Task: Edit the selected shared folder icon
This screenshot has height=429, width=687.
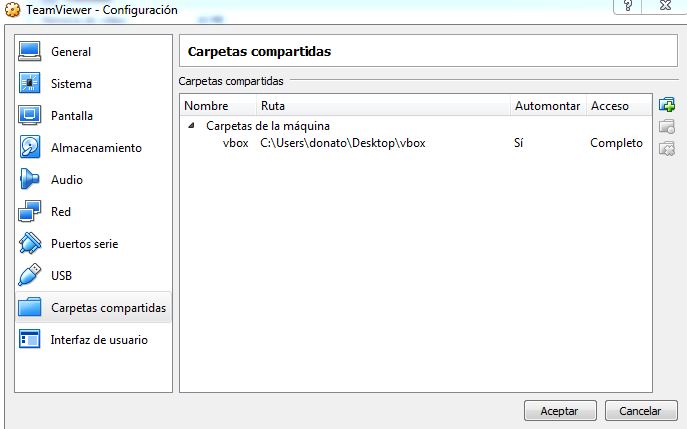Action: 667,127
